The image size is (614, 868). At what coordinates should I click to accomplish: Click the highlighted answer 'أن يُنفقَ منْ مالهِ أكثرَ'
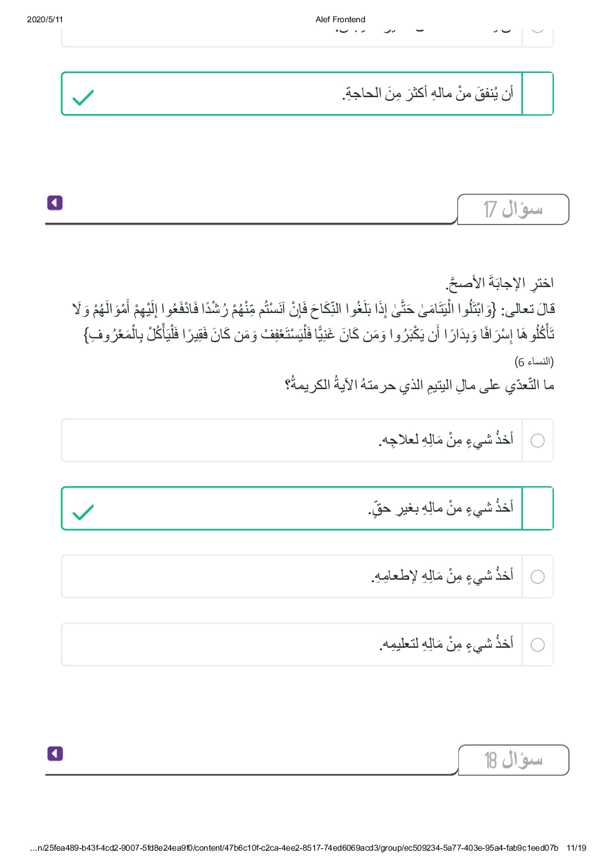coord(428,93)
